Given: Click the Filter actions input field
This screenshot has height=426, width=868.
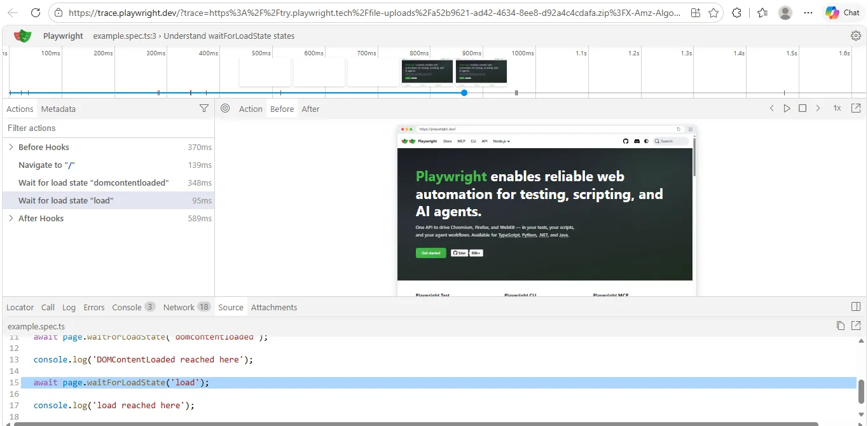Looking at the screenshot, I should click(108, 128).
